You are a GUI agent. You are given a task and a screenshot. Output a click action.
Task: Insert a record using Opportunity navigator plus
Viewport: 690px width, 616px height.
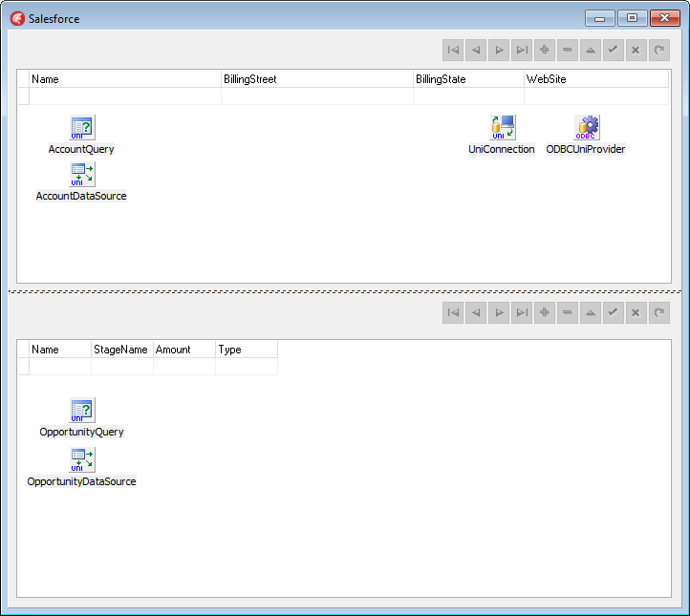click(545, 312)
